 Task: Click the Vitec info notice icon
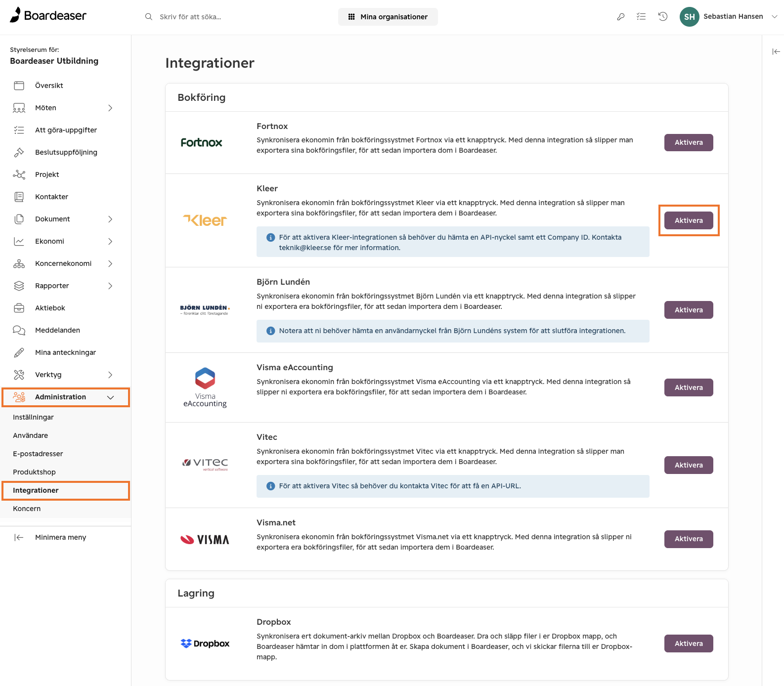[x=271, y=486]
